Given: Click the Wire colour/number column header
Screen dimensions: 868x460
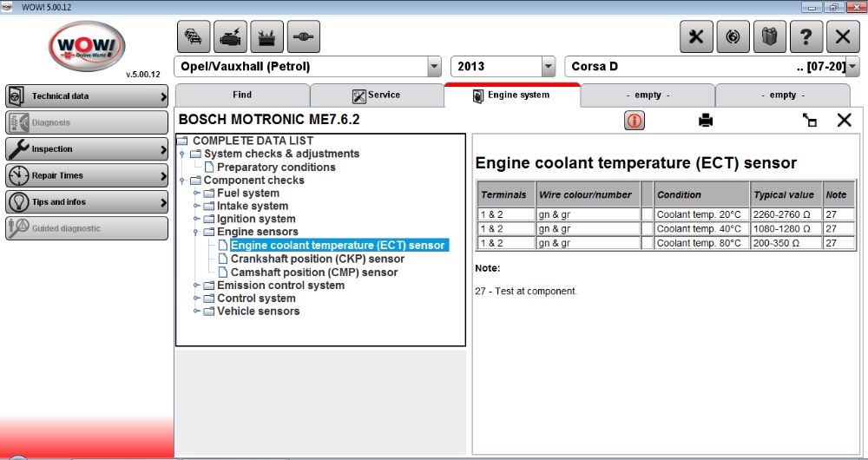Looking at the screenshot, I should point(588,194).
